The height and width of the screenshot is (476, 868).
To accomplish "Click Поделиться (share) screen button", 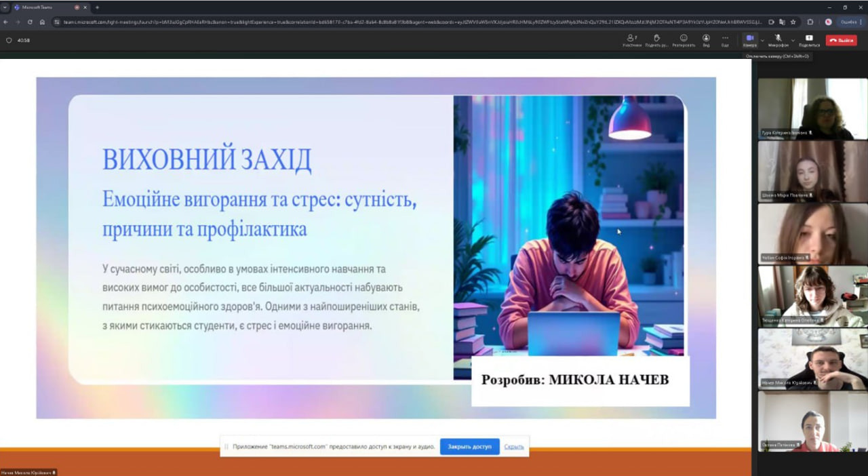I will [809, 40].
